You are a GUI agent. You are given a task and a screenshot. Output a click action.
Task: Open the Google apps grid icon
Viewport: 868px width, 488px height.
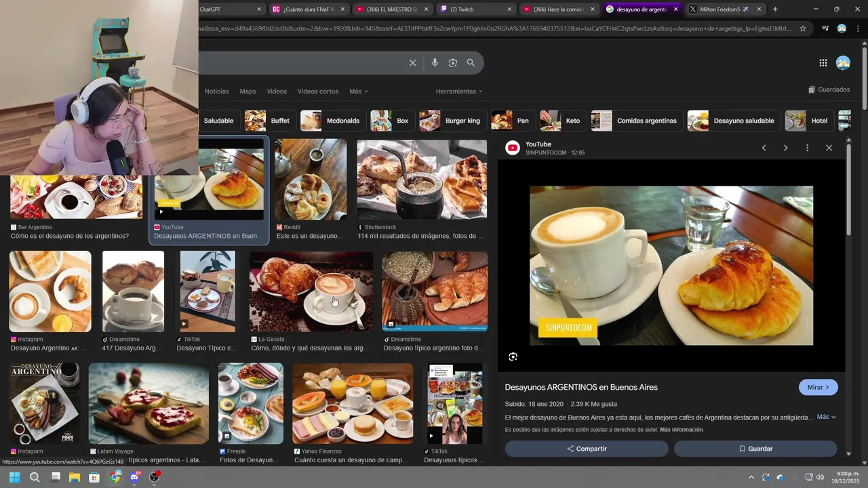pyautogui.click(x=823, y=63)
